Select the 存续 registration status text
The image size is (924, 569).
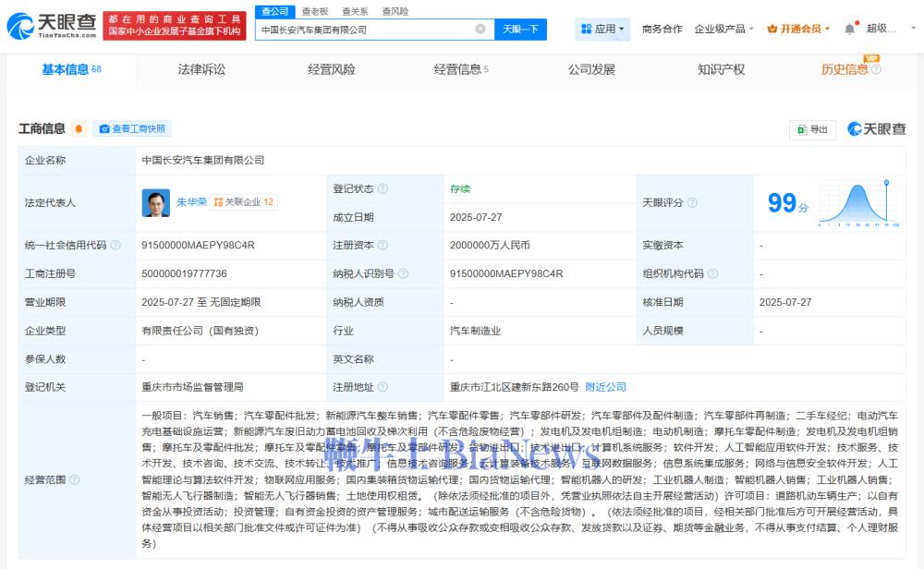460,189
